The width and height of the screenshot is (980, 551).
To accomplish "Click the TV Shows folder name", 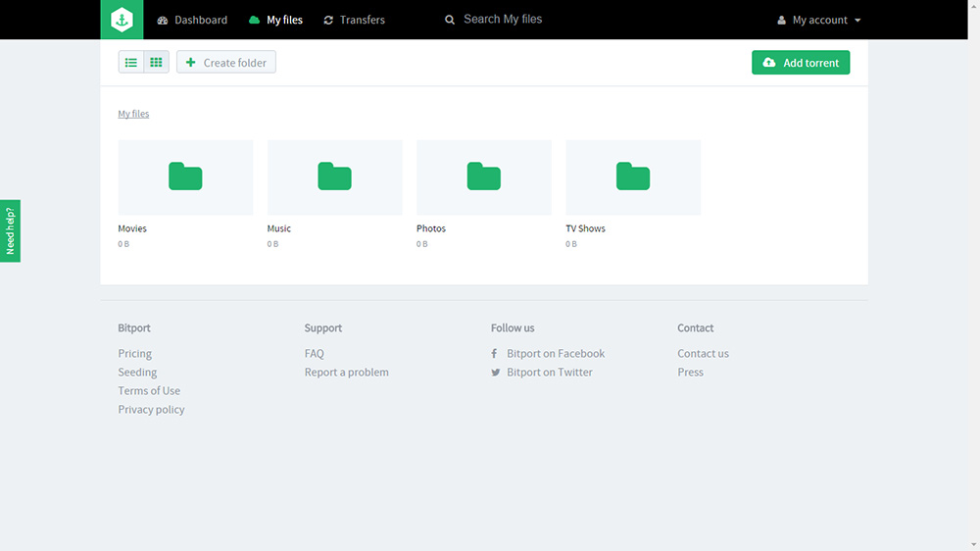I will (x=586, y=228).
